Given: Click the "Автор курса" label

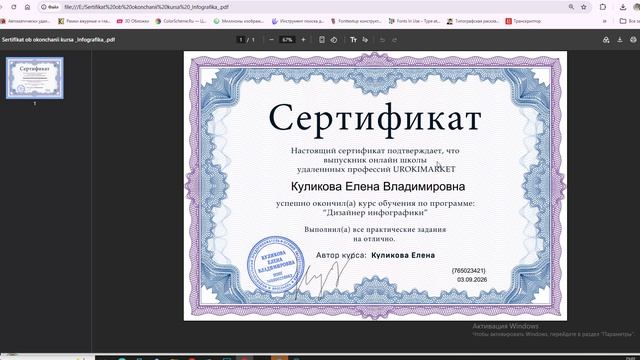Looking at the screenshot, I should 341,255.
